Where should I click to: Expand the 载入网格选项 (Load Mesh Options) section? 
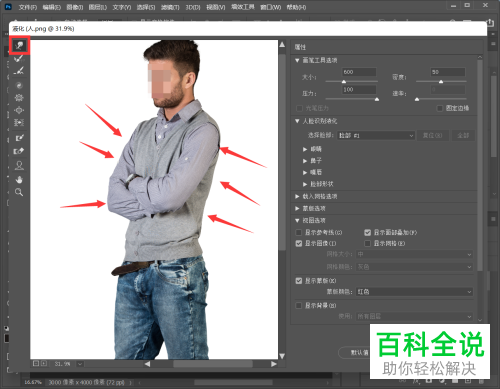pyautogui.click(x=297, y=196)
